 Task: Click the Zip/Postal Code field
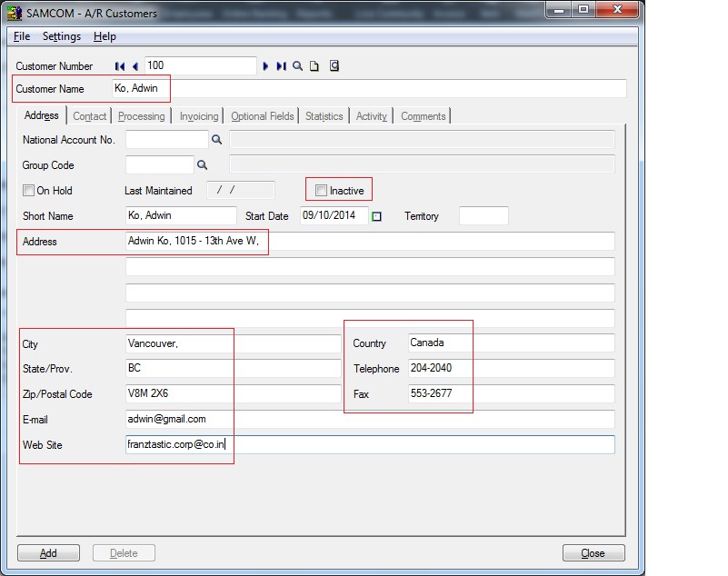click(x=234, y=393)
